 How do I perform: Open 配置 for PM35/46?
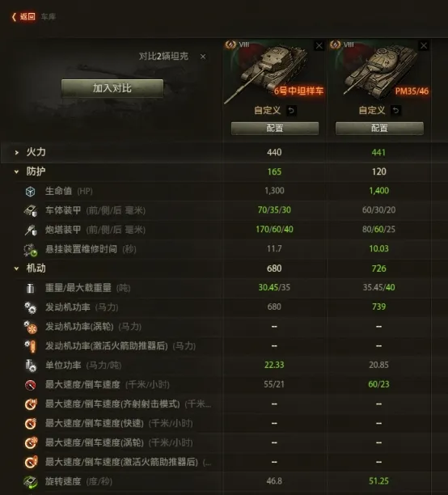pos(379,128)
